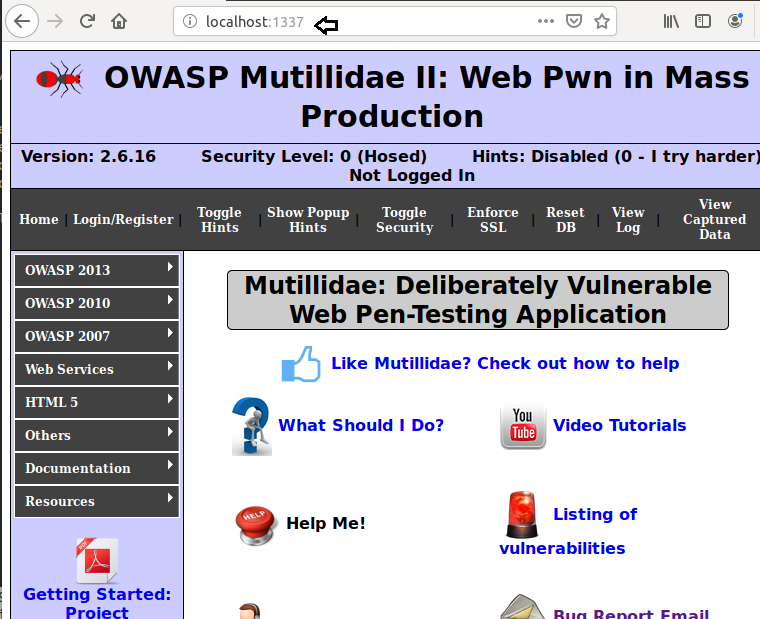Click the blue thumbs-up Like icon
Viewport: 760px width, 619px height.
click(x=300, y=364)
